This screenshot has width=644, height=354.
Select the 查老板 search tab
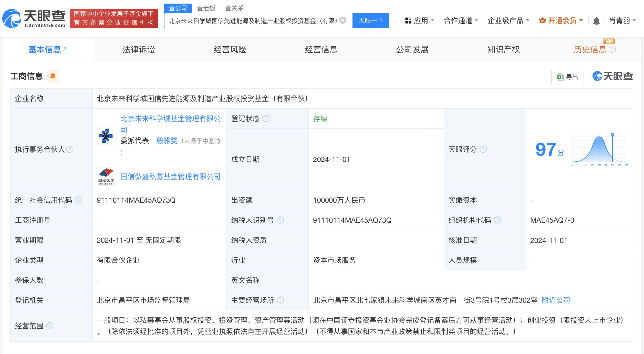[206, 8]
